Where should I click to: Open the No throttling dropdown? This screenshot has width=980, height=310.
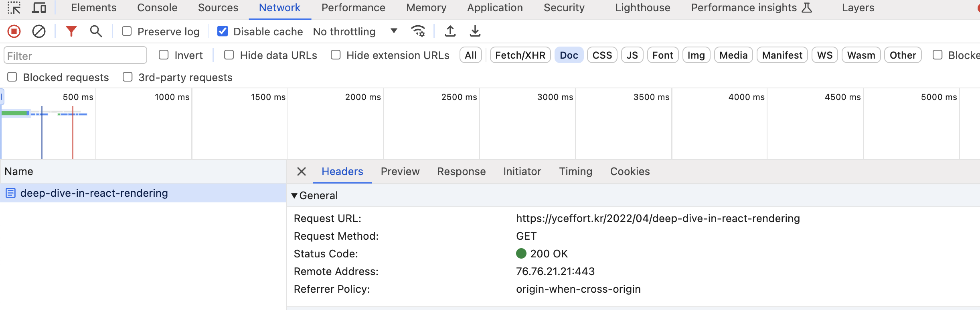pos(355,31)
